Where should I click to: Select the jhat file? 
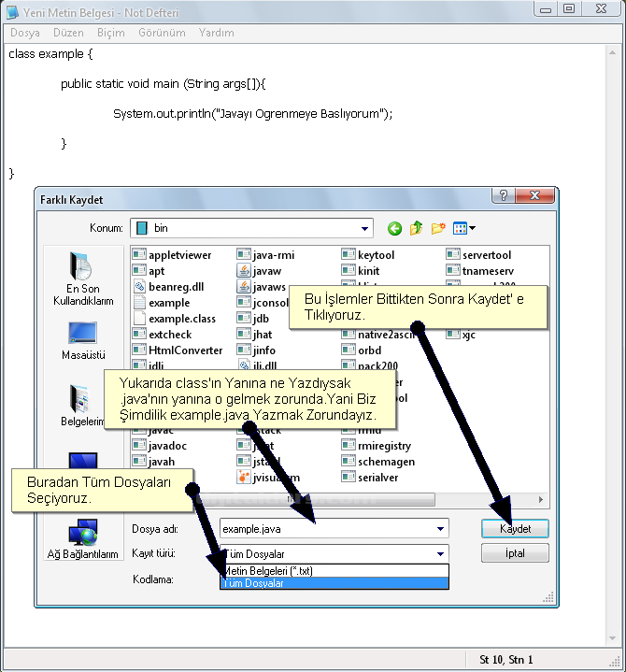(254, 335)
